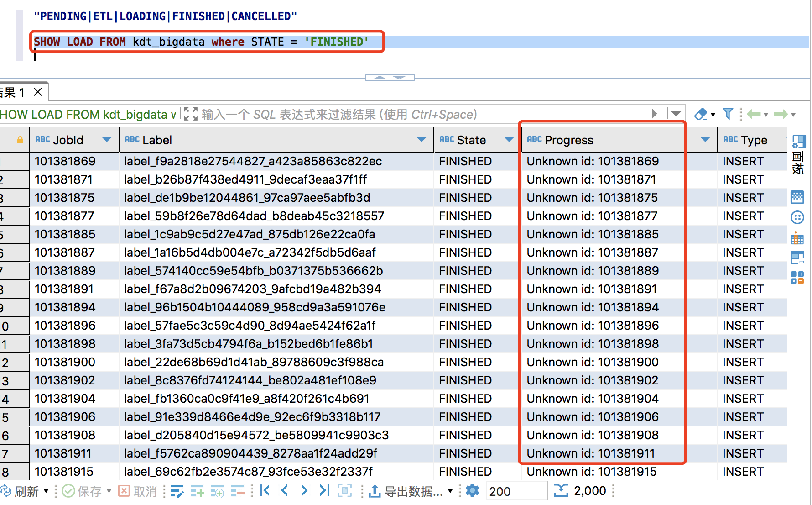The width and height of the screenshot is (812, 505).
Task: Click the custom filters funnel icon
Action: pyautogui.click(x=728, y=114)
